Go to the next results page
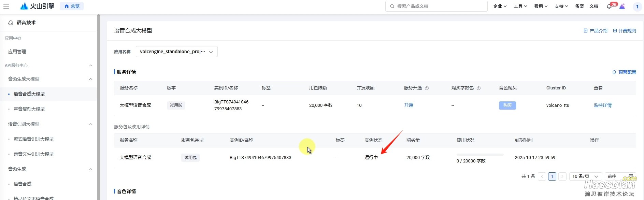Image resolution: width=644 pixels, height=200 pixels. click(562, 176)
